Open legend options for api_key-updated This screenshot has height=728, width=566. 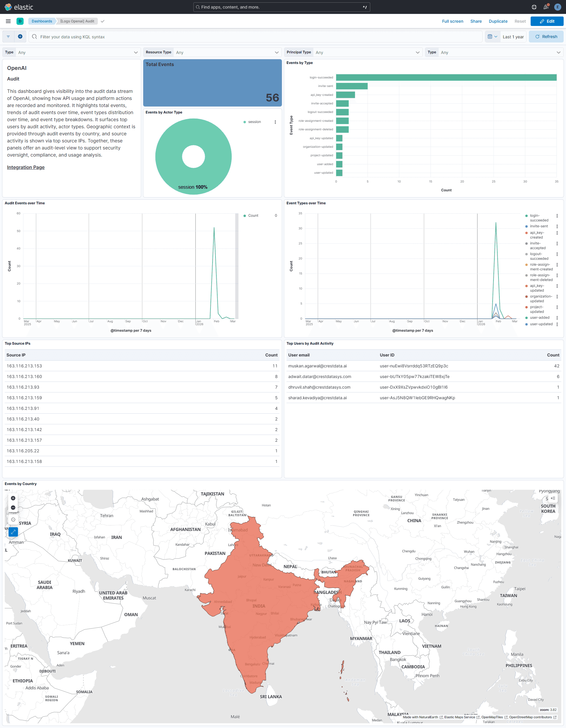[557, 286]
